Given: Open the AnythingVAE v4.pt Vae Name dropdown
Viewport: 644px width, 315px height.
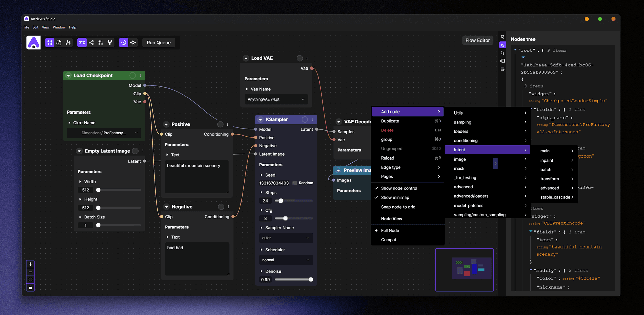Looking at the screenshot, I should point(276,99).
